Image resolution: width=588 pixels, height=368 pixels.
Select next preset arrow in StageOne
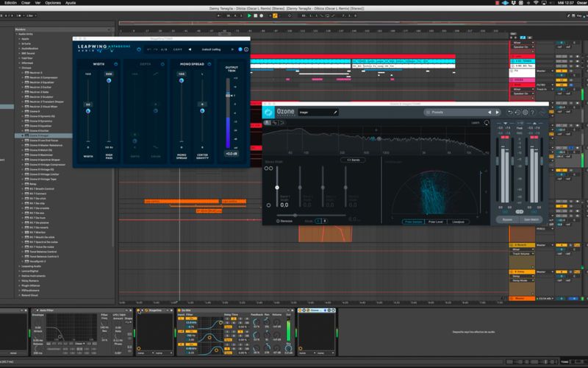tap(232, 49)
